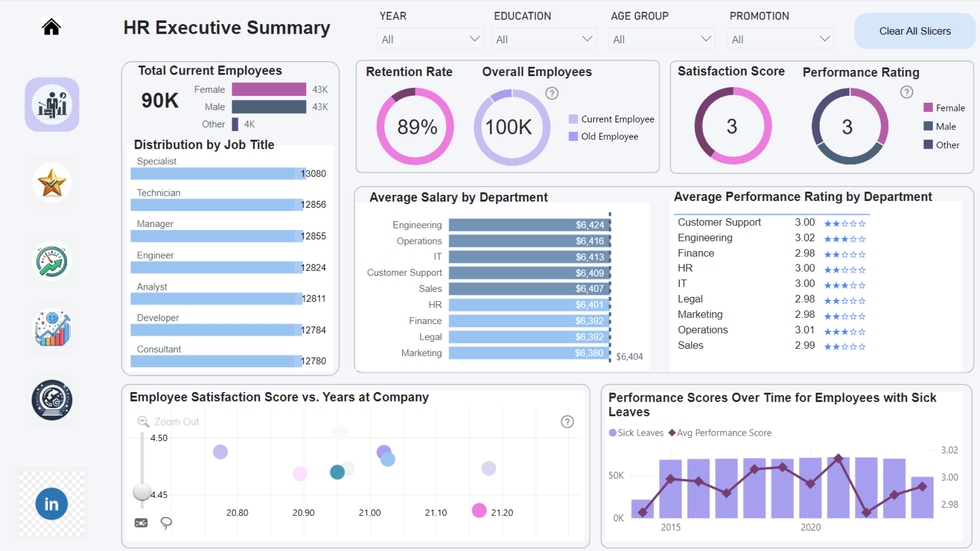Toggle Current Employee legend swatch
The width and height of the screenshot is (980, 551).
click(573, 119)
